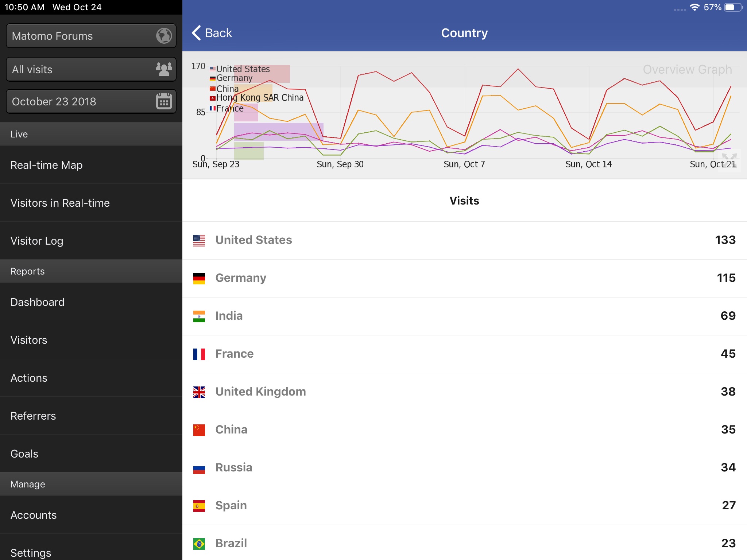This screenshot has width=747, height=560.
Task: Click the Accounts settings link
Action: [x=33, y=515]
